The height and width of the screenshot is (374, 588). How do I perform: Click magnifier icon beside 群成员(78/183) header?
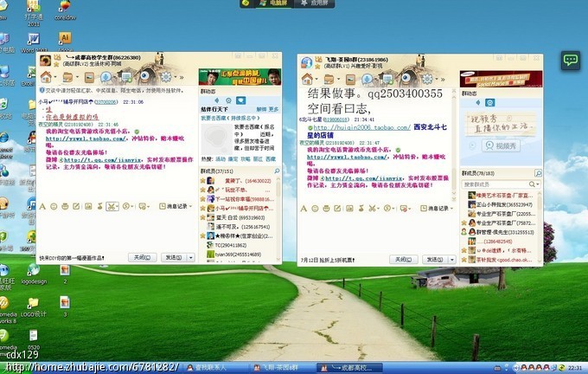[538, 173]
